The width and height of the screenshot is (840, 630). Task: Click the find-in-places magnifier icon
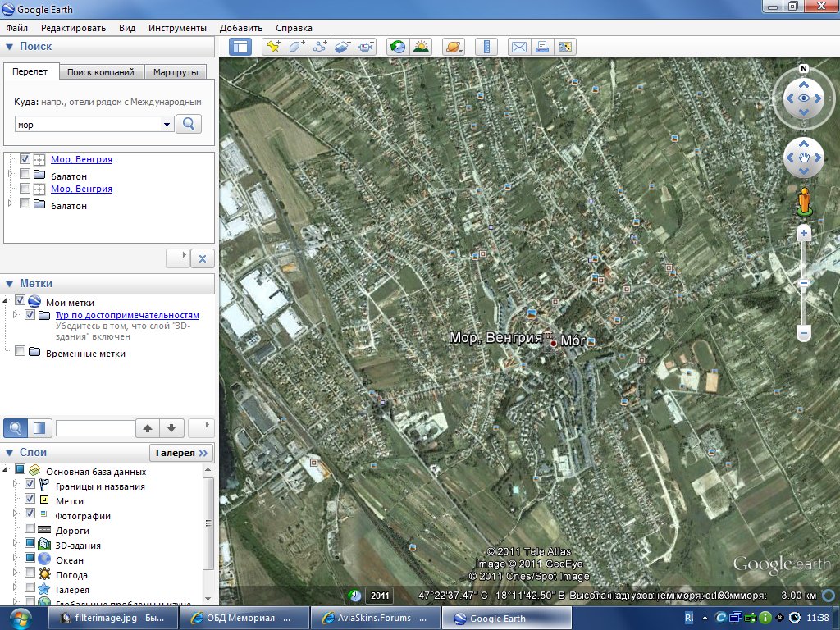pyautogui.click(x=16, y=428)
